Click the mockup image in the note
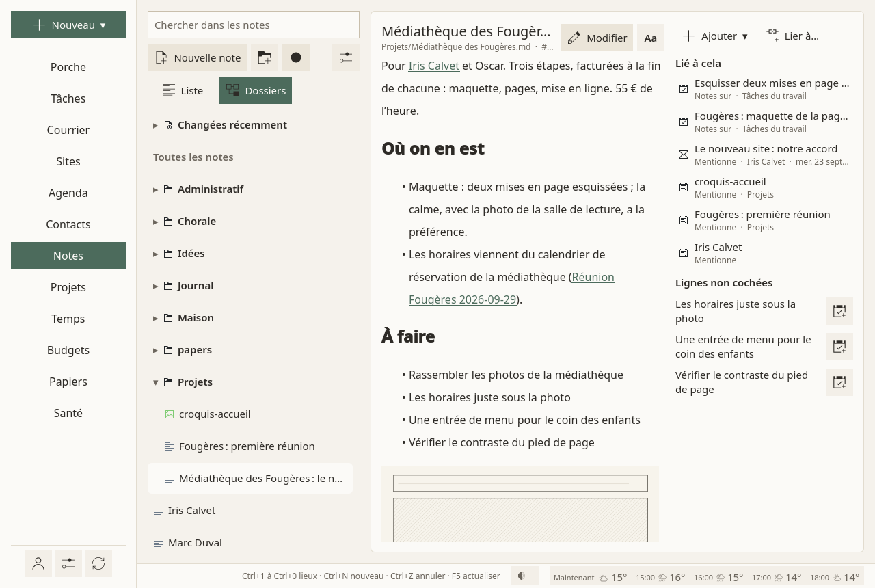 coord(520,504)
